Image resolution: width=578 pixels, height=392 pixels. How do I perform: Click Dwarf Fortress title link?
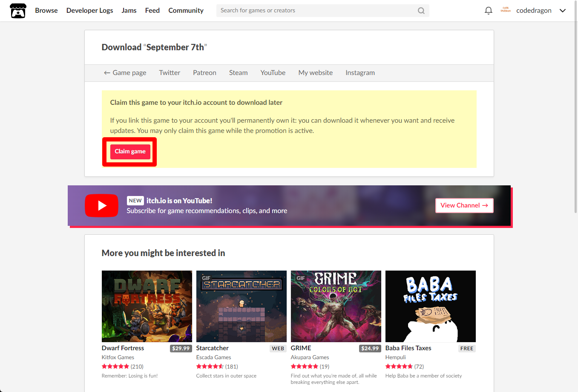click(123, 348)
